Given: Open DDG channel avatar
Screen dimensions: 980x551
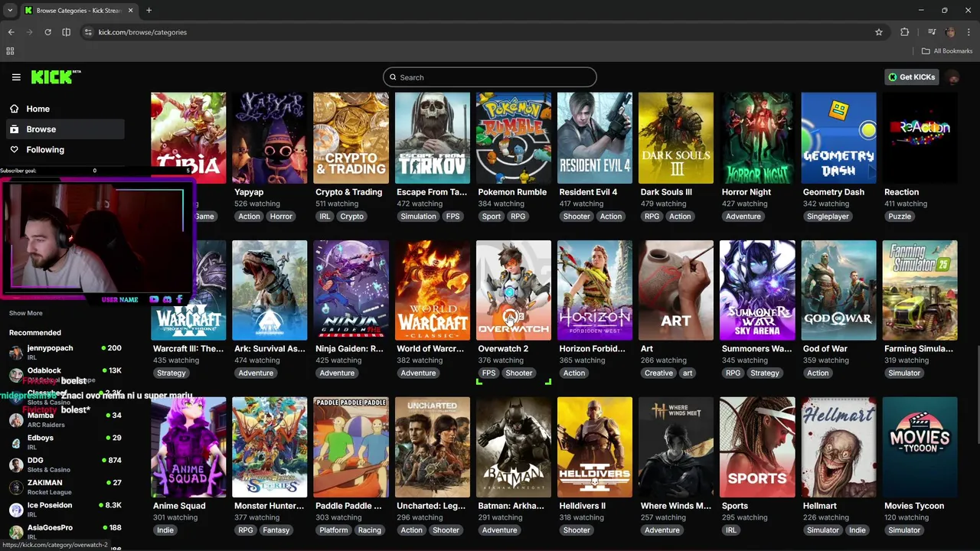Looking at the screenshot, I should [16, 465].
